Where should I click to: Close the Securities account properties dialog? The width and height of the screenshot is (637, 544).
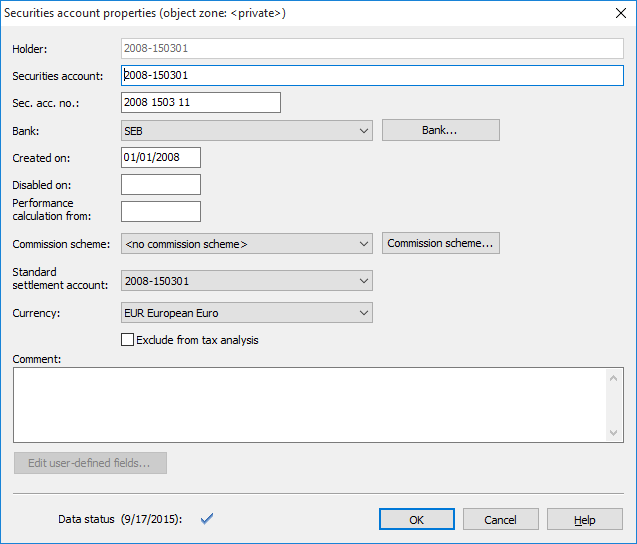tap(617, 13)
